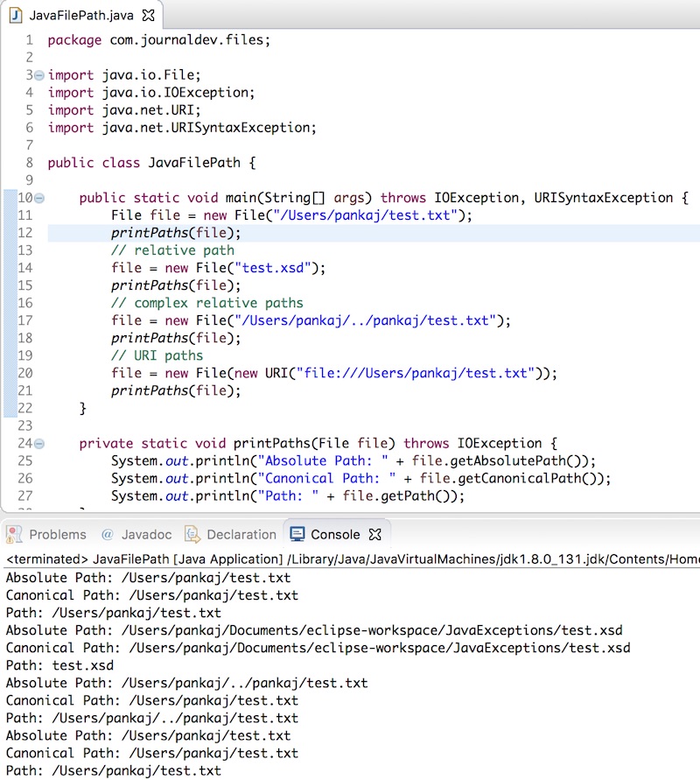The image size is (700, 780).
Task: Open the Problems view tab
Action: [x=46, y=534]
